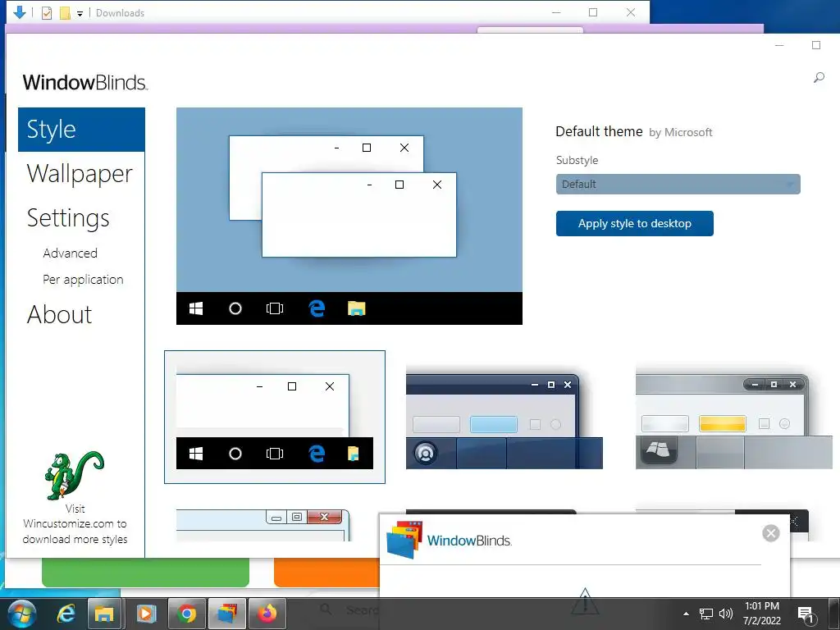The width and height of the screenshot is (840, 630).
Task: Open File Explorer from the taskbar
Action: coord(104,614)
